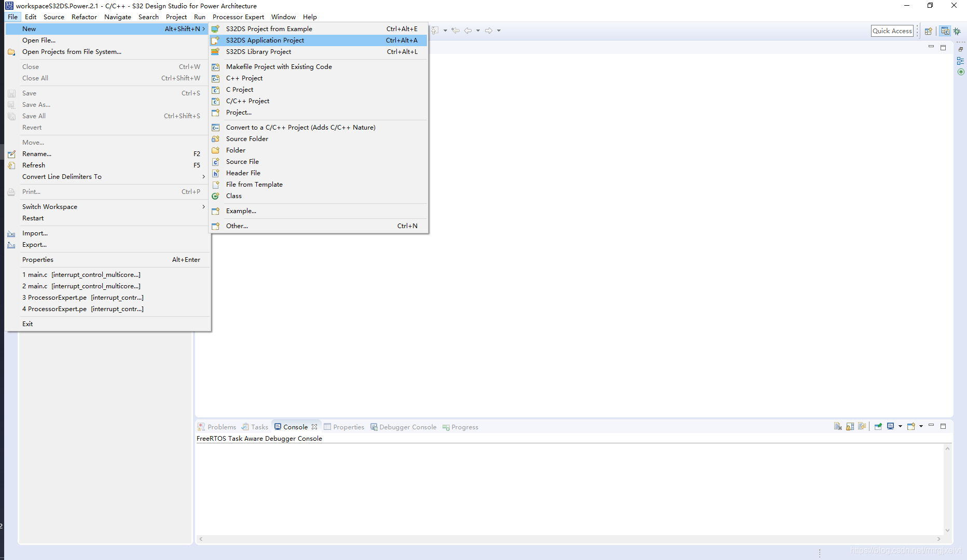
Task: Toggle the Word Wrap console icon
Action: pos(862,426)
